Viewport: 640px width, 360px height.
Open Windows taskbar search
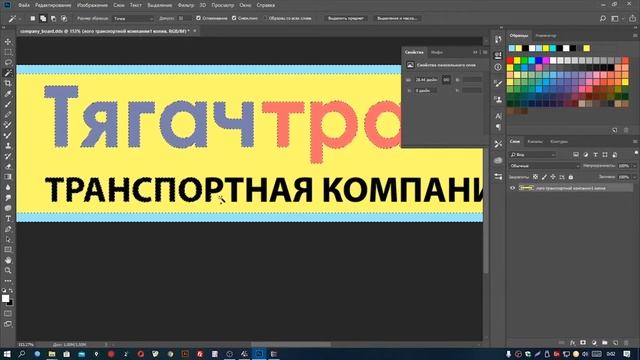(x=22, y=354)
